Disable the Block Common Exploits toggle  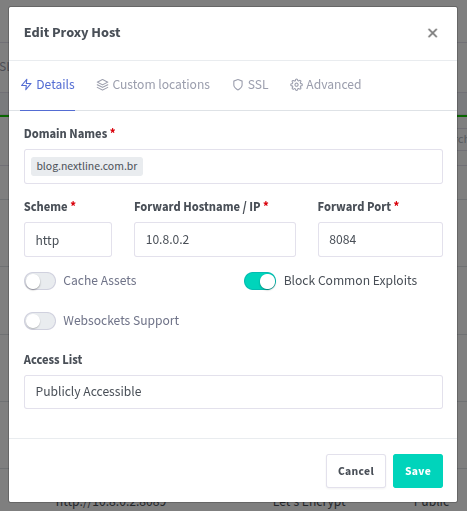click(x=260, y=281)
